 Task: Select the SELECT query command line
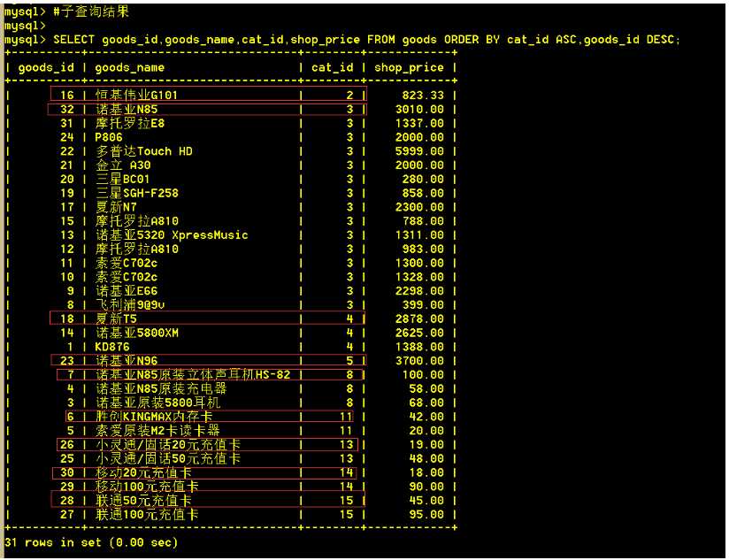pos(341,40)
